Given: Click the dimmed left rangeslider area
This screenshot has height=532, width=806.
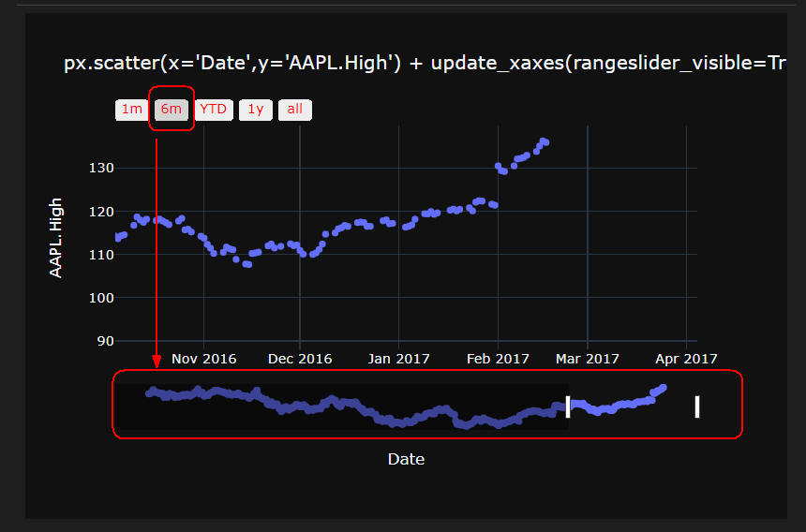Looking at the screenshot, I should coord(341,406).
